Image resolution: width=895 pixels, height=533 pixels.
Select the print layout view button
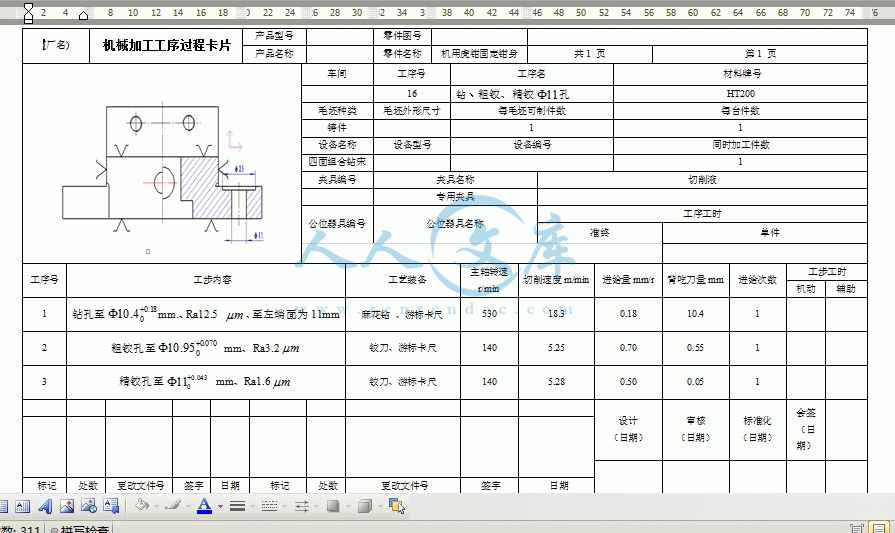[880, 528]
